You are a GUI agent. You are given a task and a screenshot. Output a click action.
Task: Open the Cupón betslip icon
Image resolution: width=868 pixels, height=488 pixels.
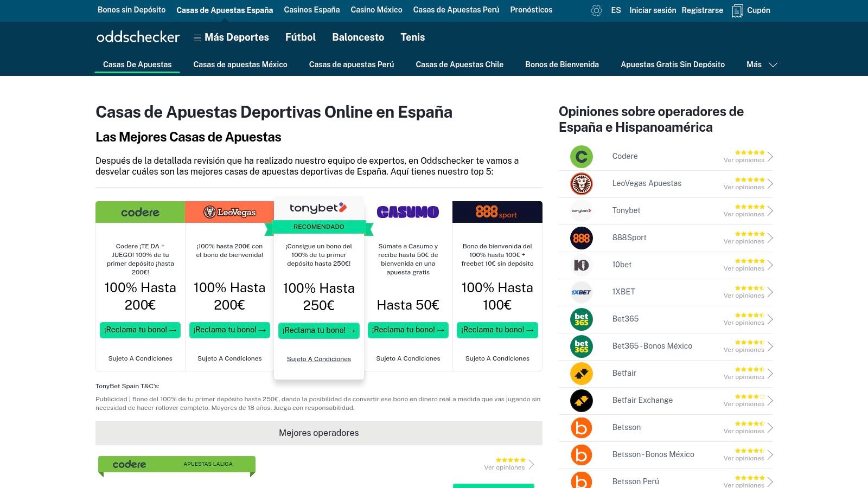click(x=737, y=10)
